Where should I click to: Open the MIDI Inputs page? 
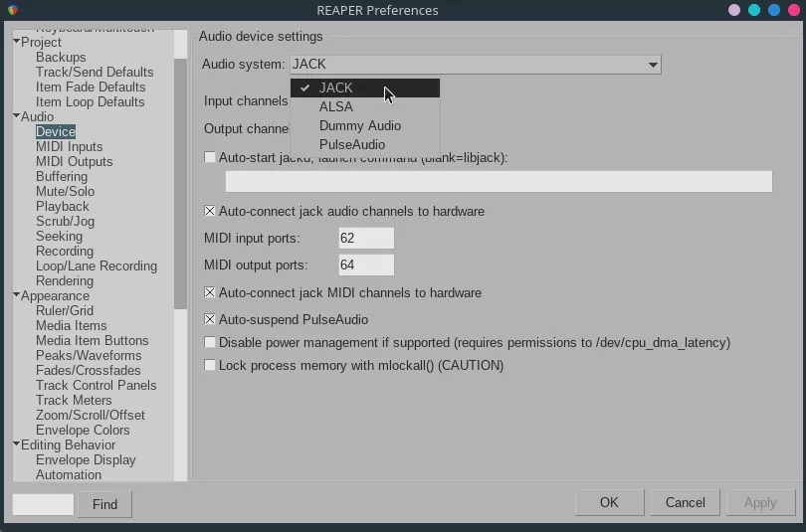click(70, 146)
